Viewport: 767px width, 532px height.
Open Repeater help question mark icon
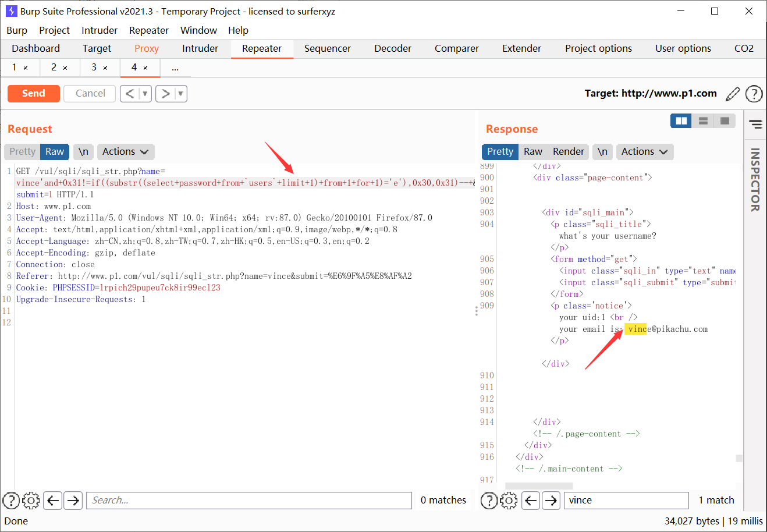[754, 94]
